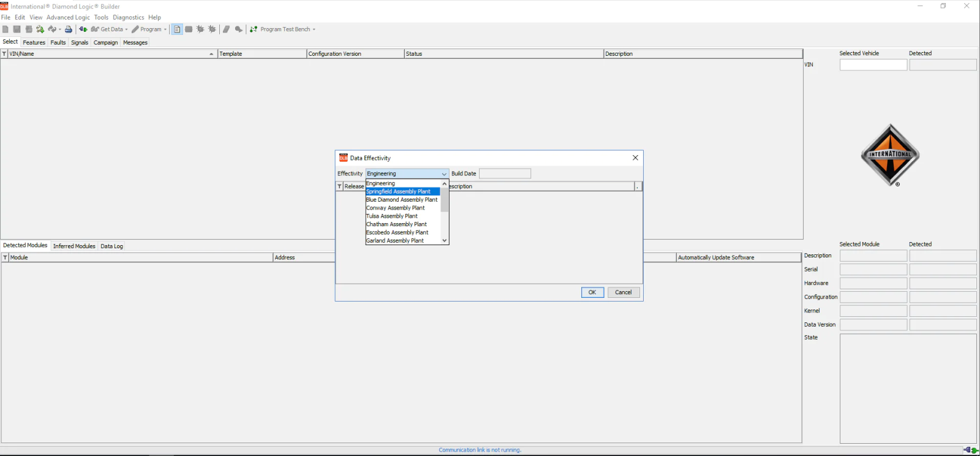The image size is (980, 456).
Task: Click the second bug diagnostic icon
Action: point(212,29)
